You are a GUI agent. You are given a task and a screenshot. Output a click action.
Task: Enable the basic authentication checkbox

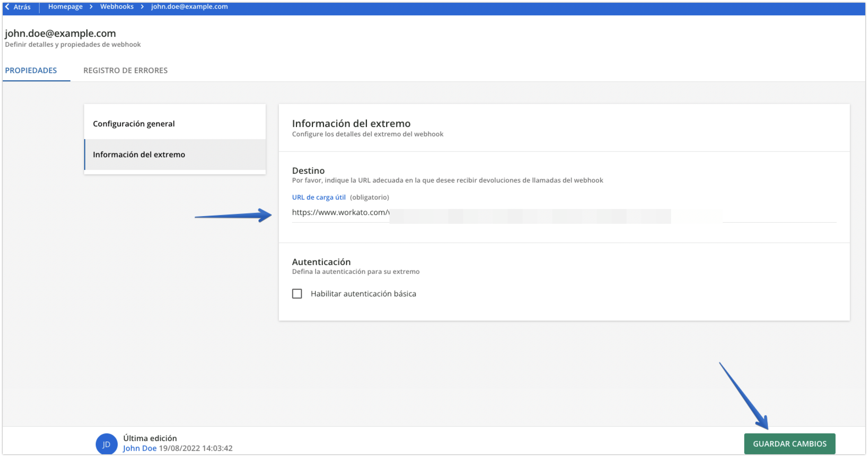point(297,294)
